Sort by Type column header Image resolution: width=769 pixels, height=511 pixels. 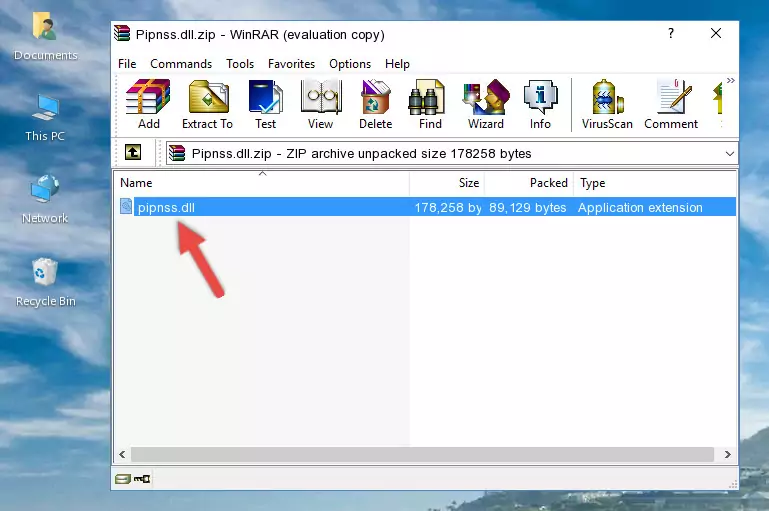[655, 183]
